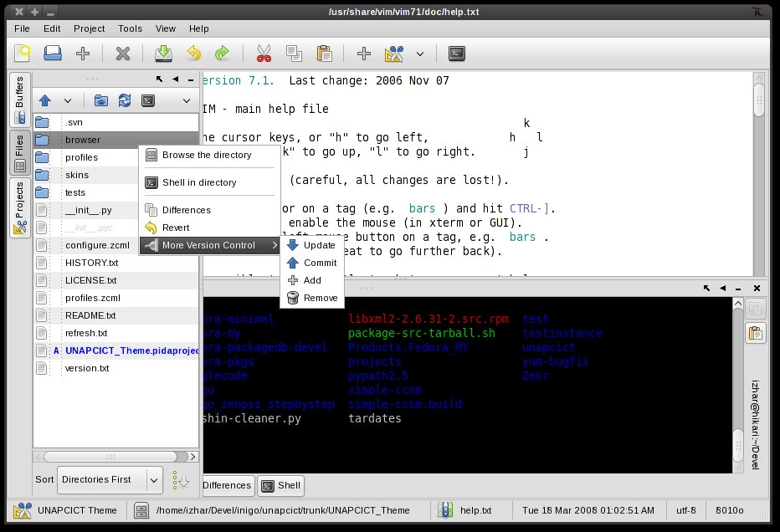
Task: Click the redo arrow toolbar icon
Action: 222,54
